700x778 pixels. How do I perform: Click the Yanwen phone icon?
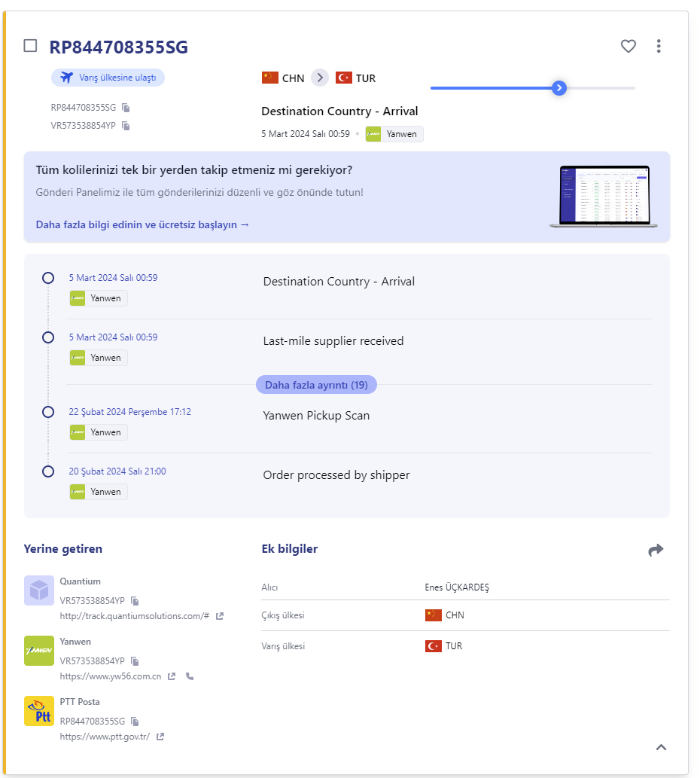(x=190, y=676)
